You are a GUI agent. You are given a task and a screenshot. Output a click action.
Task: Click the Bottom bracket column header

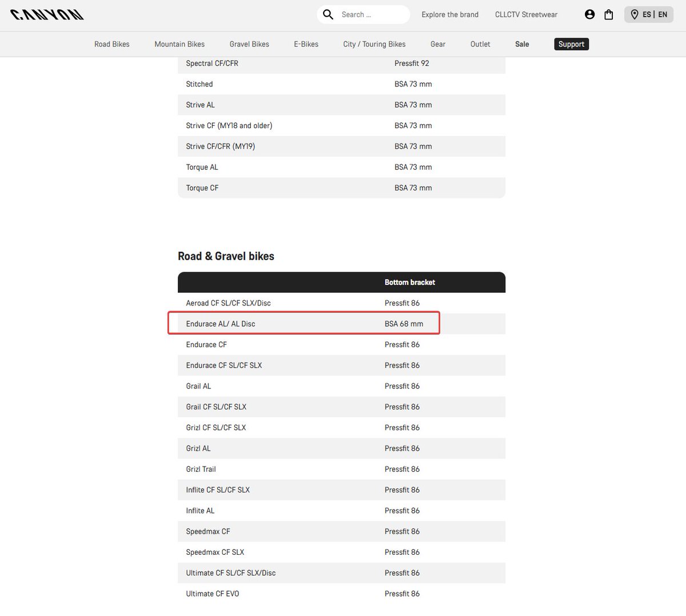pyautogui.click(x=410, y=283)
